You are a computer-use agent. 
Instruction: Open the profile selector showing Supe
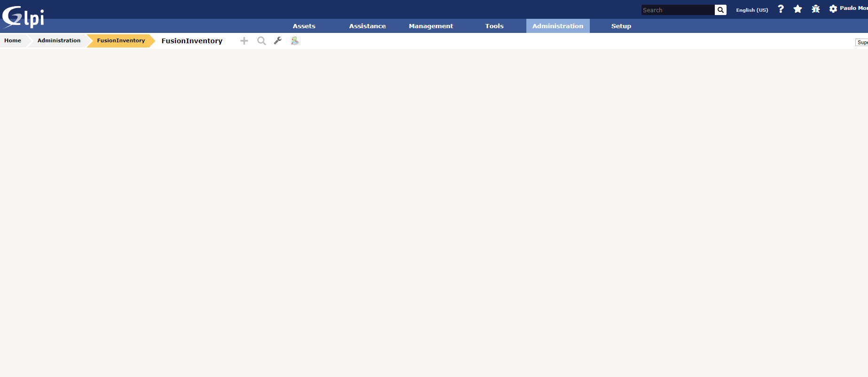pyautogui.click(x=862, y=42)
